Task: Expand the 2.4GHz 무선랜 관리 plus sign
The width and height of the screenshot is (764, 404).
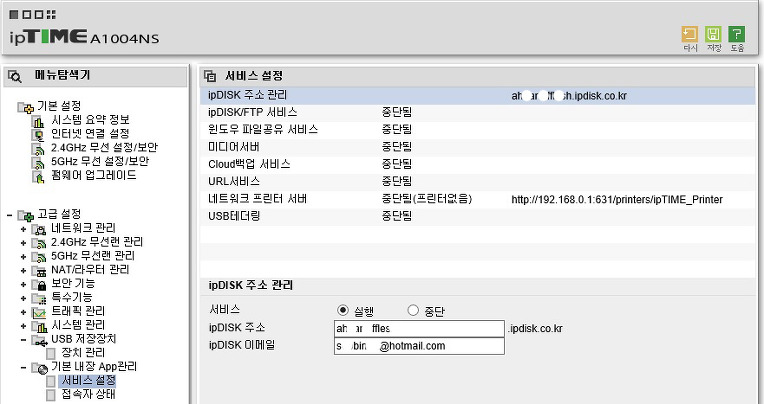Action: (23, 243)
